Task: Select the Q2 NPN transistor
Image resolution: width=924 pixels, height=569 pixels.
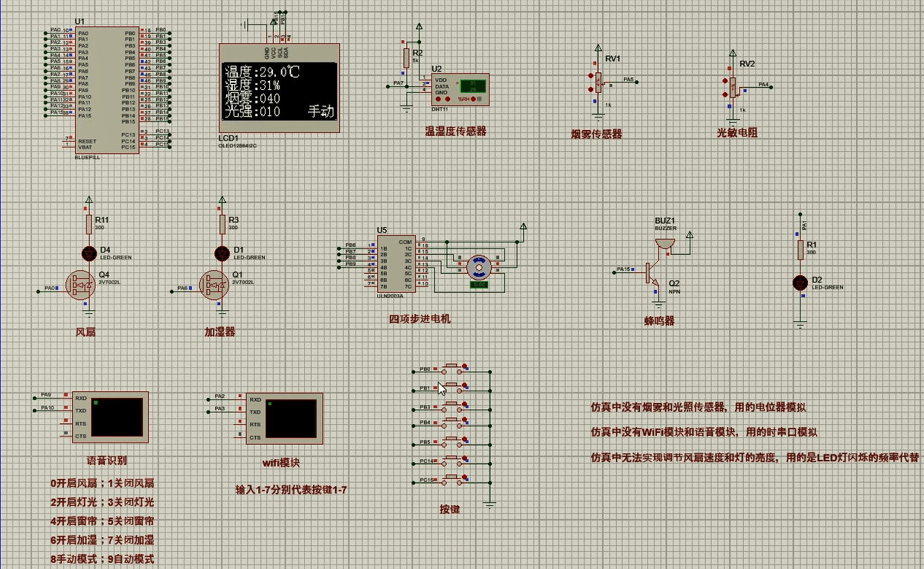Action: pyautogui.click(x=653, y=274)
